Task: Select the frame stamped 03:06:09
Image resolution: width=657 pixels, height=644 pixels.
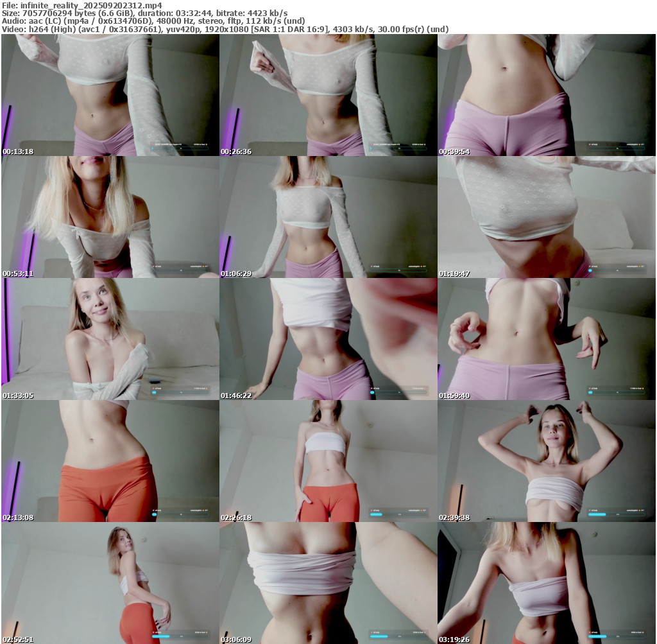Action: click(328, 583)
